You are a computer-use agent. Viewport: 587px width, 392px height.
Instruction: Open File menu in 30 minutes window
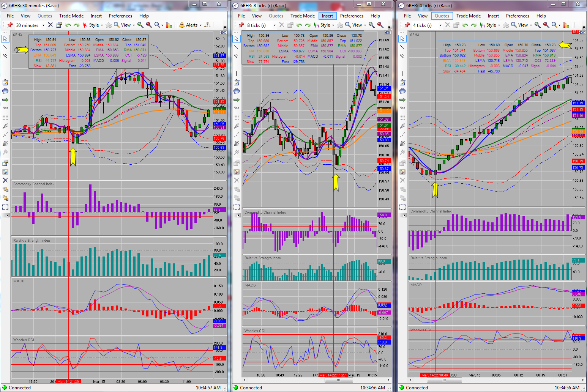pyautogui.click(x=10, y=16)
